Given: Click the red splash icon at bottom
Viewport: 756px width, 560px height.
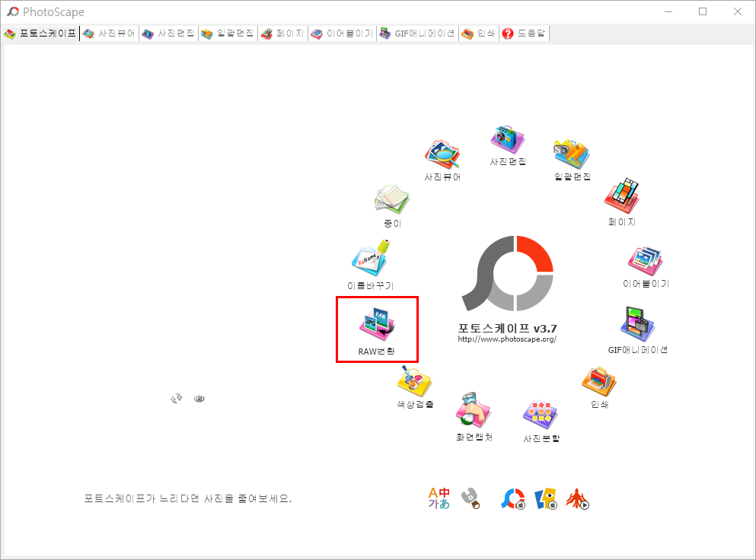Looking at the screenshot, I should click(x=577, y=499).
